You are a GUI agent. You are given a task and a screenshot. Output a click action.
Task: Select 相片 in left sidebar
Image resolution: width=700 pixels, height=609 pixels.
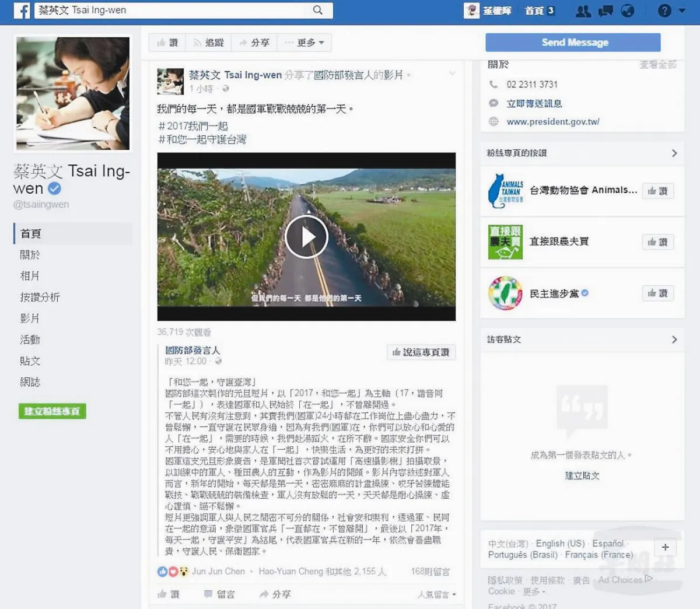30,276
